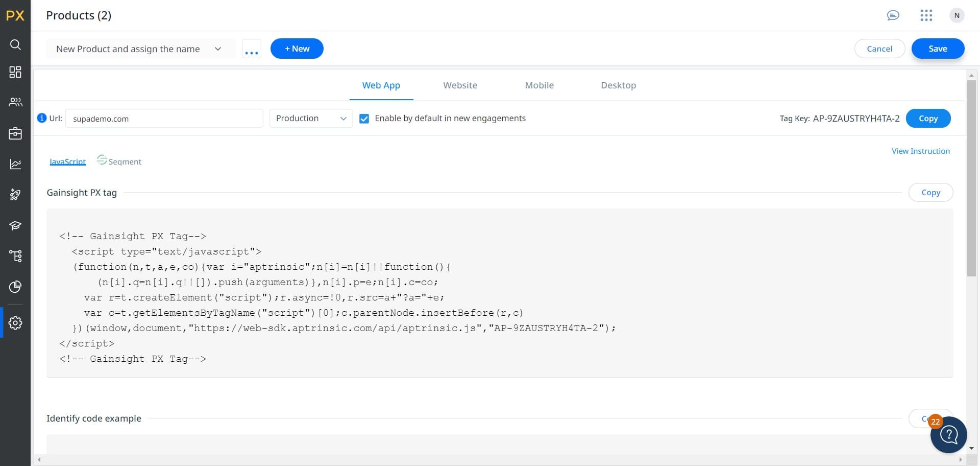Switch to the Website tab
Screen dimensions: 980x466
point(460,85)
